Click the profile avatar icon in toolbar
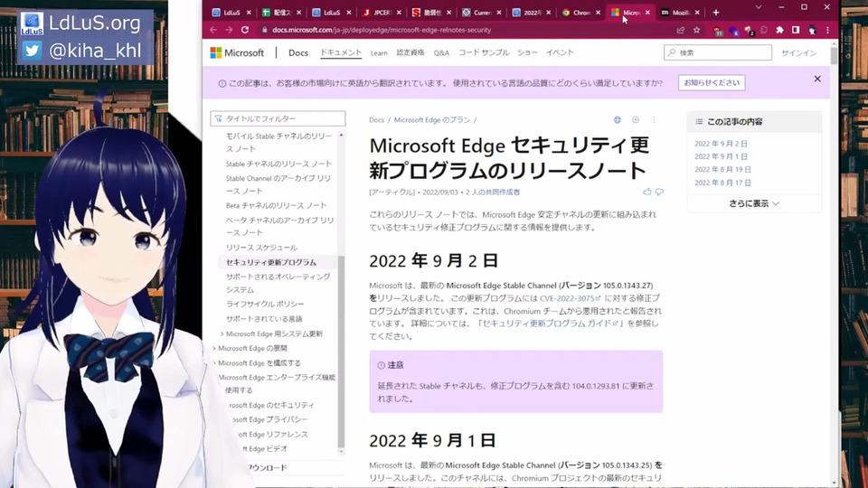This screenshot has height=488, width=868. pyautogui.click(x=812, y=30)
